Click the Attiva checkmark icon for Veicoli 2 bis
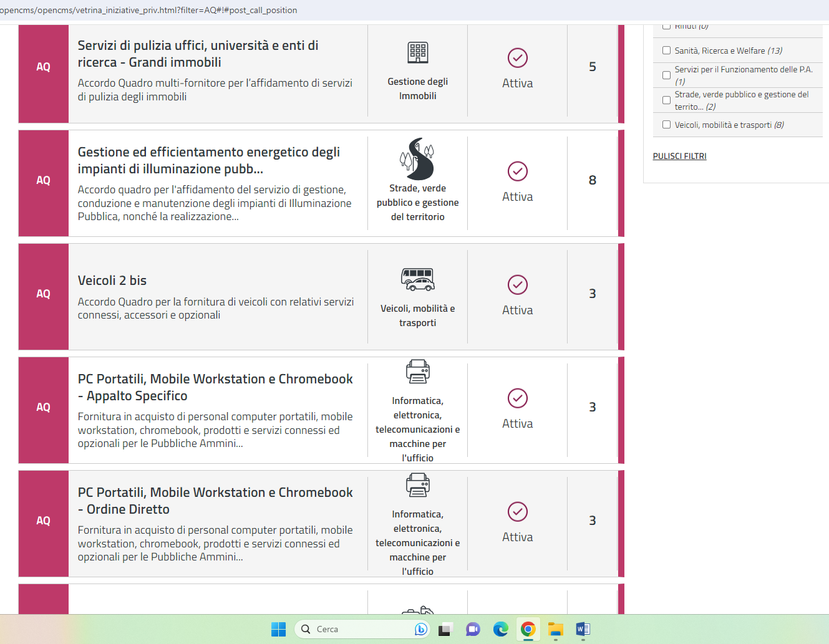Viewport: 829px width, 644px height. [x=517, y=285]
